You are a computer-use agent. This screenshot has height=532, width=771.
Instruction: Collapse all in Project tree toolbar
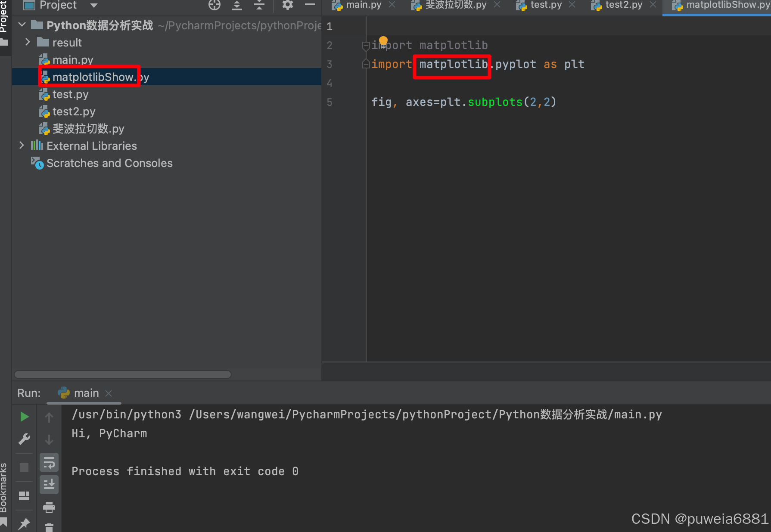coord(259,5)
